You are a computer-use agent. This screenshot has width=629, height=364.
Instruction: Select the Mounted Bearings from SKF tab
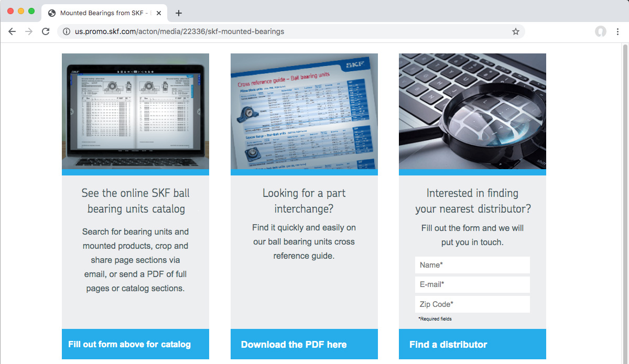point(105,13)
